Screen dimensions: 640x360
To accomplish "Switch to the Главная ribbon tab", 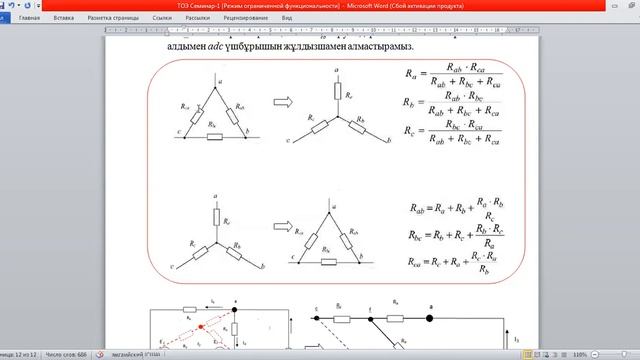I will click(29, 18).
